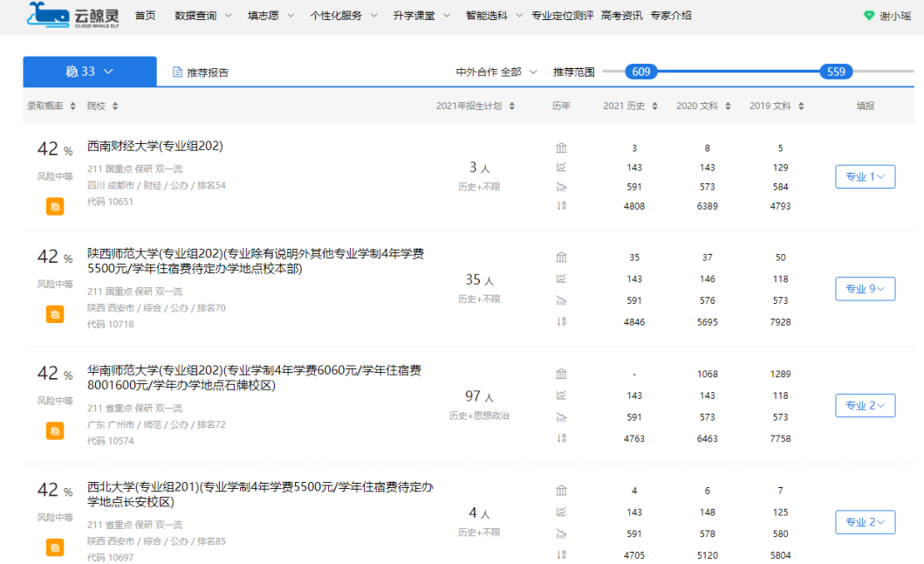Image resolution: width=924 pixels, height=564 pixels.
Task: Click the green diamond VIP icon
Action: click(x=868, y=16)
